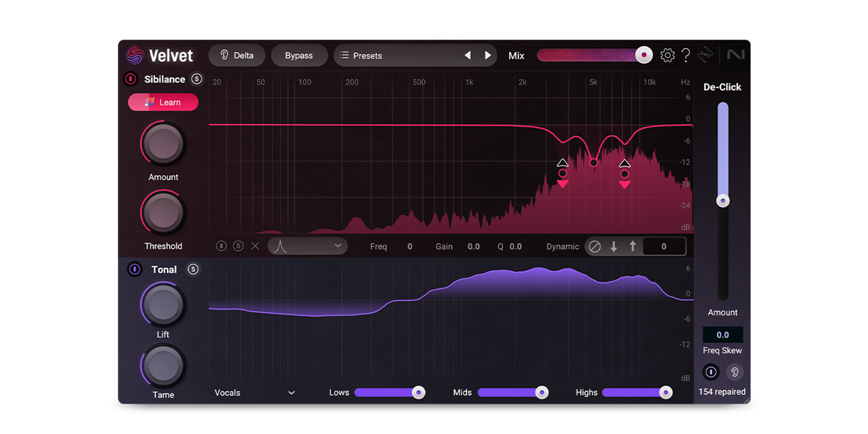Click the "500" frequency axis label
Viewport: 868px width, 434px height.
419,82
